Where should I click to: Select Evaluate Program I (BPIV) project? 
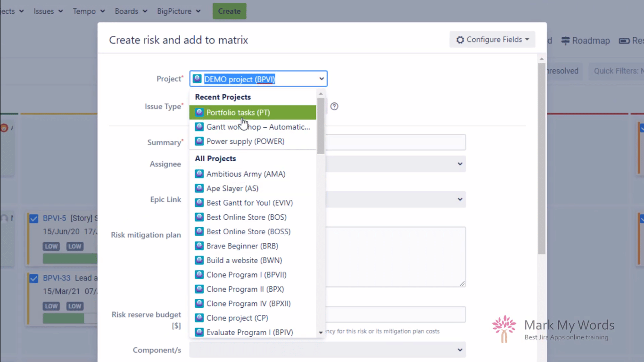pos(253,332)
